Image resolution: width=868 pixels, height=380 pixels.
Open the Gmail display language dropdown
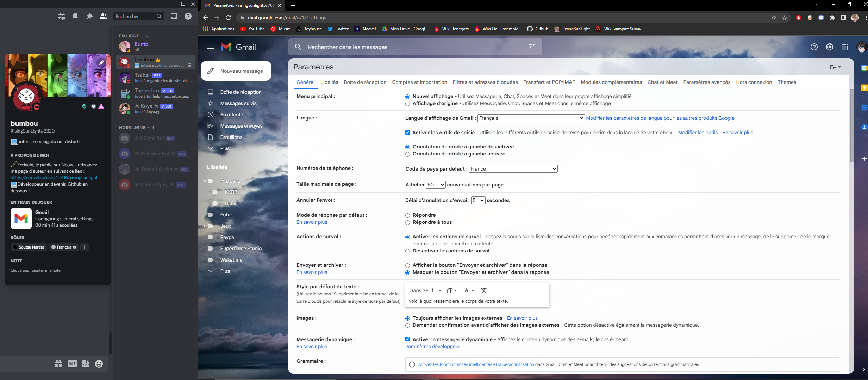point(530,118)
